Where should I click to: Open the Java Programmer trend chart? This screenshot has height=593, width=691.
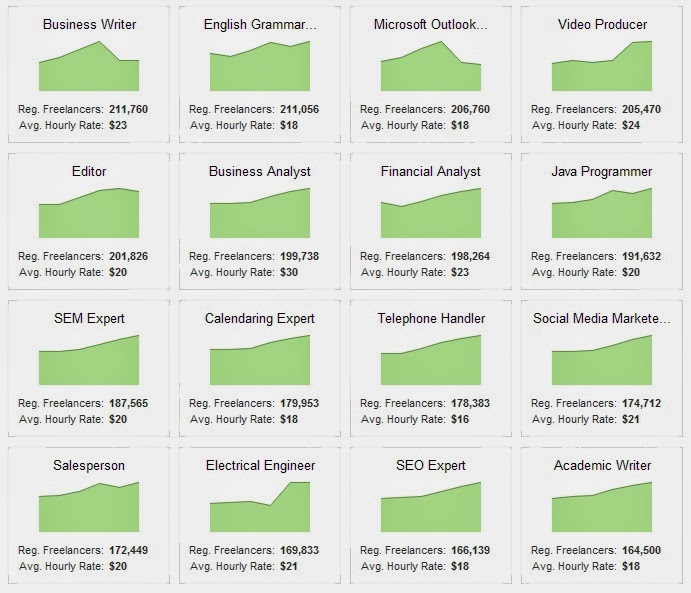(x=602, y=213)
